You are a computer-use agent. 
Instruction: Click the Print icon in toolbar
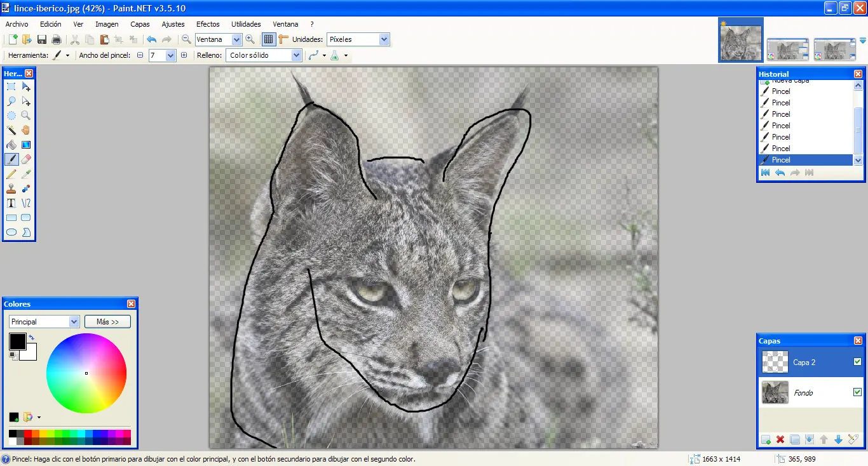pyautogui.click(x=57, y=39)
